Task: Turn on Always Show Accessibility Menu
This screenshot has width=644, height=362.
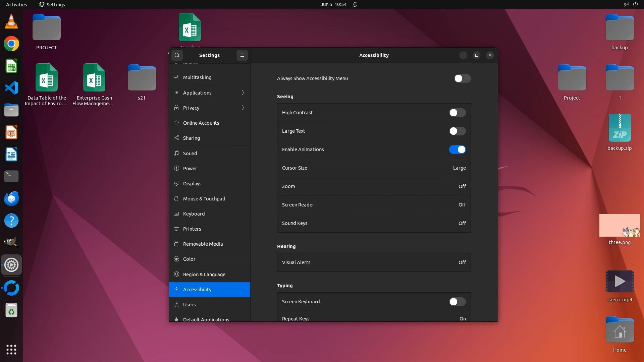Action: click(462, 78)
